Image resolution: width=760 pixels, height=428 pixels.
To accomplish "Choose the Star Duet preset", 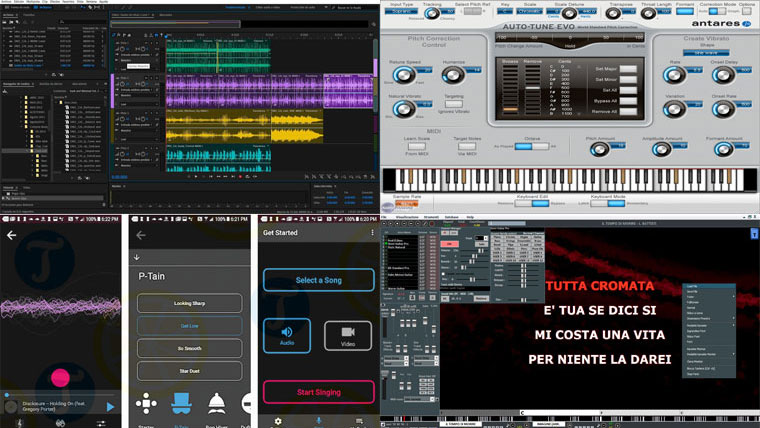I will coord(190,371).
